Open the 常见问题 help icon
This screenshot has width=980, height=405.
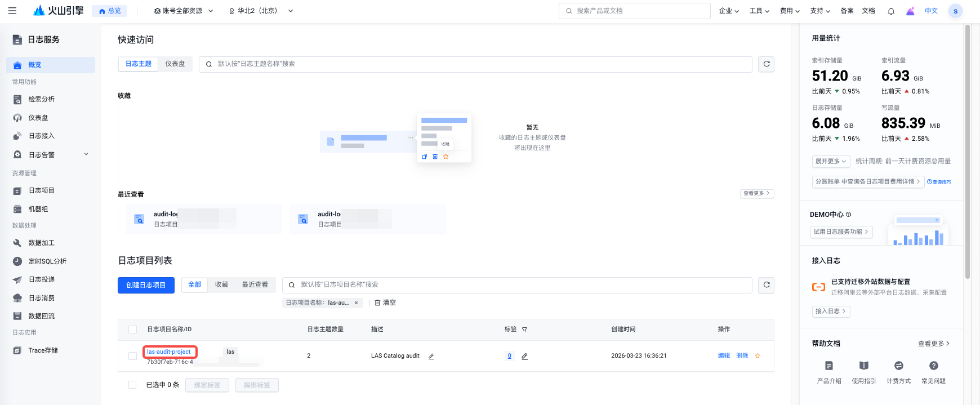933,366
